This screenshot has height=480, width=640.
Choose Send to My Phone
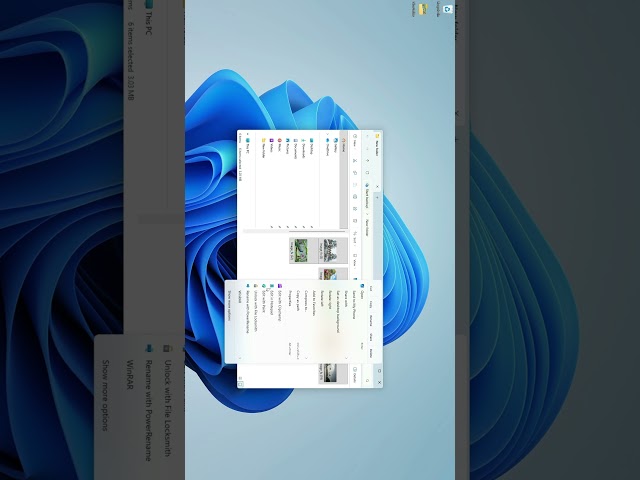click(354, 321)
